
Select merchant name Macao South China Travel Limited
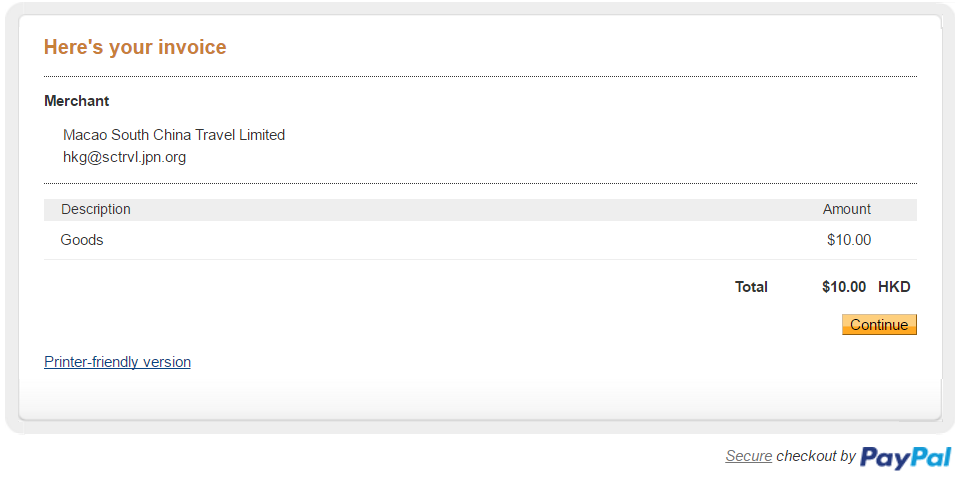174,135
